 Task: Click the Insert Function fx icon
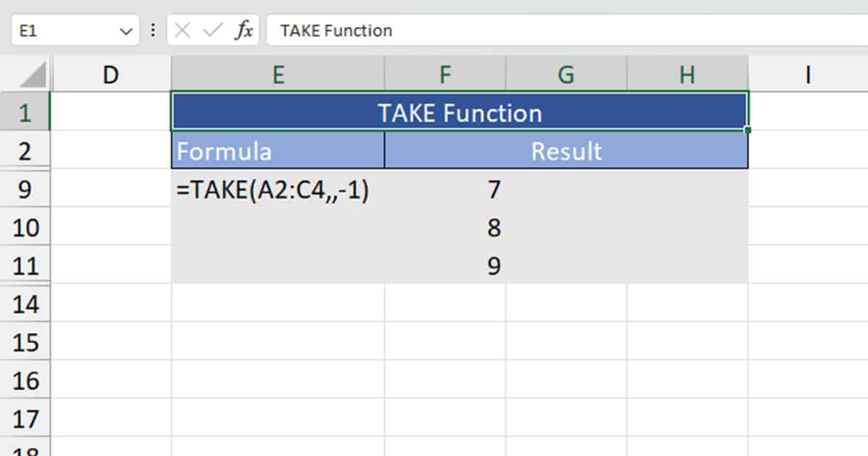pyautogui.click(x=244, y=30)
